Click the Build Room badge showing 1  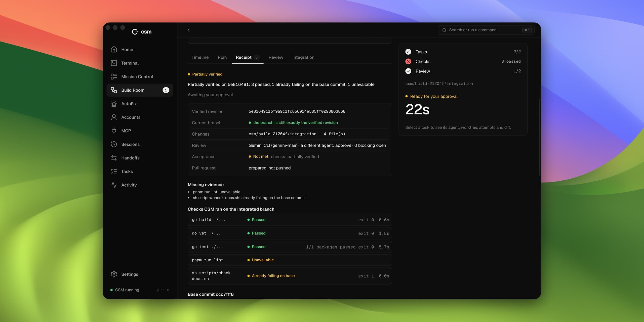(x=166, y=90)
